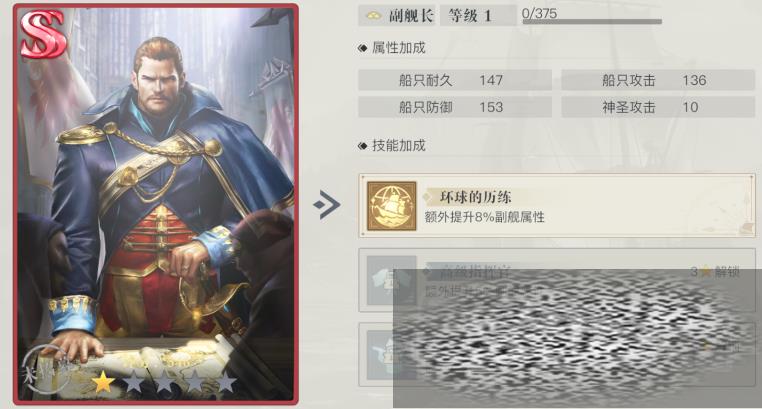Click the double chevron arrow beside card
762x409 pixels.
pos(327,205)
